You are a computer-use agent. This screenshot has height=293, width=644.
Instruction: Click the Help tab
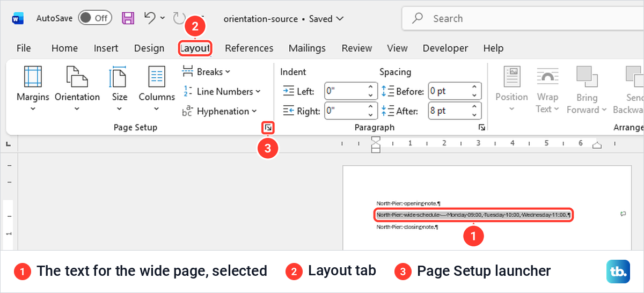pos(493,48)
